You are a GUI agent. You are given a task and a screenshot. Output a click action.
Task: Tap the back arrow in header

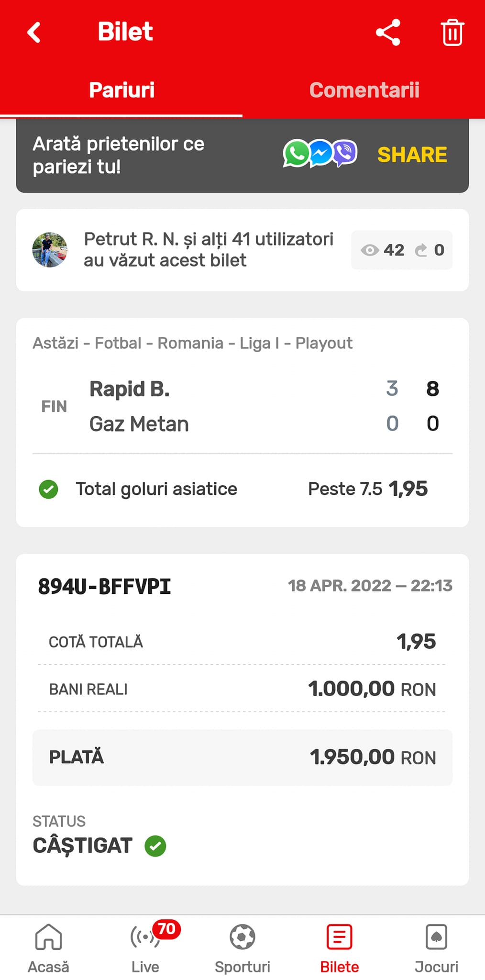pos(34,33)
